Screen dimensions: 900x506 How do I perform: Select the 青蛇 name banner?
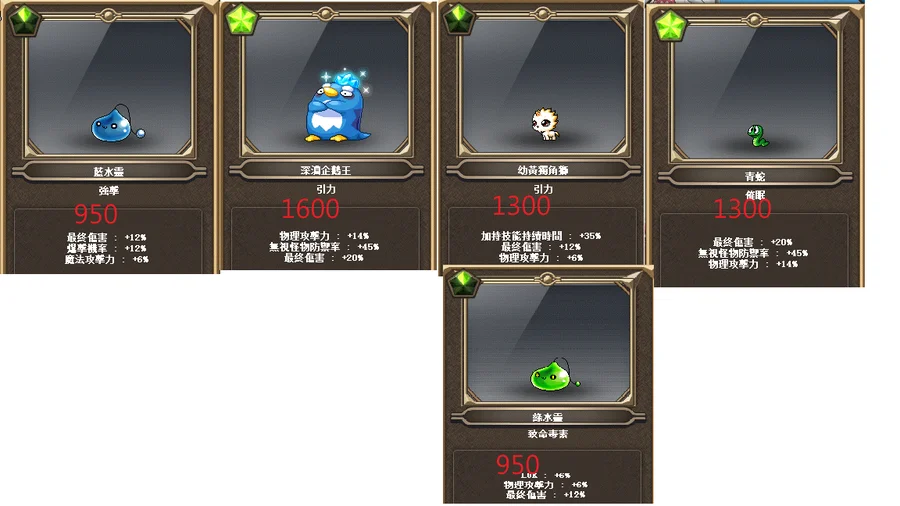click(x=755, y=176)
